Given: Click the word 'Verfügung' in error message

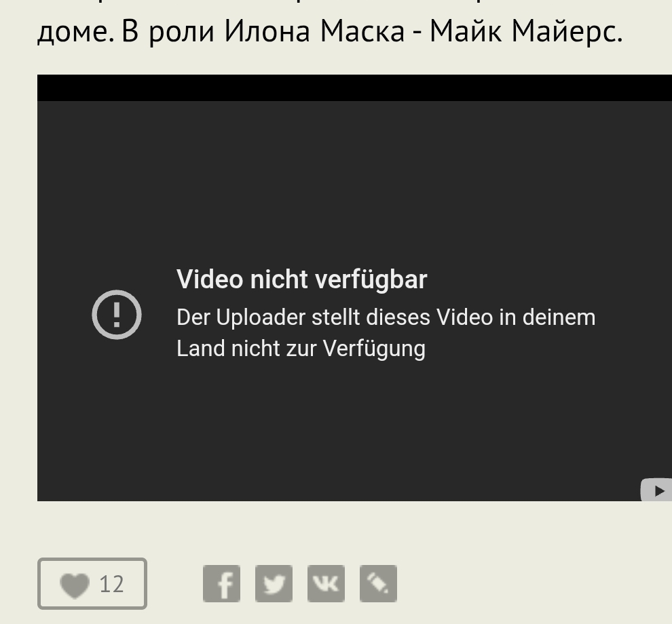Looking at the screenshot, I should click(374, 349).
